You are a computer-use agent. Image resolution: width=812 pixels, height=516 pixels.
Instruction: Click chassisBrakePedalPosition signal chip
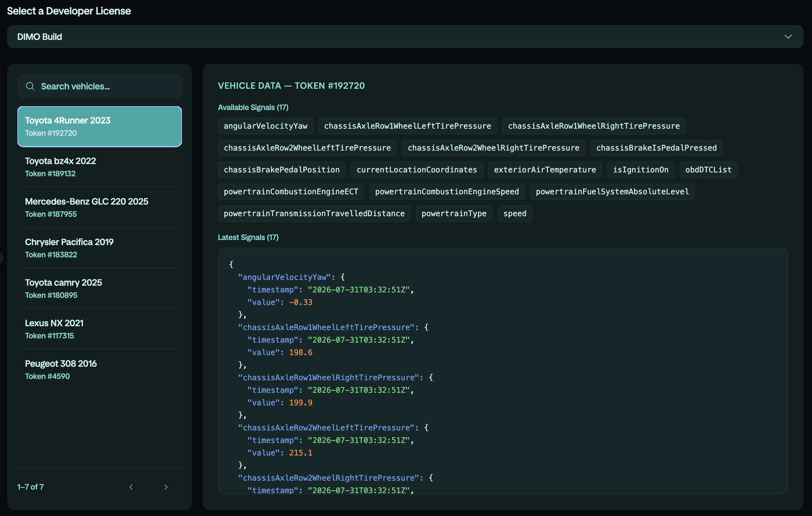point(282,170)
